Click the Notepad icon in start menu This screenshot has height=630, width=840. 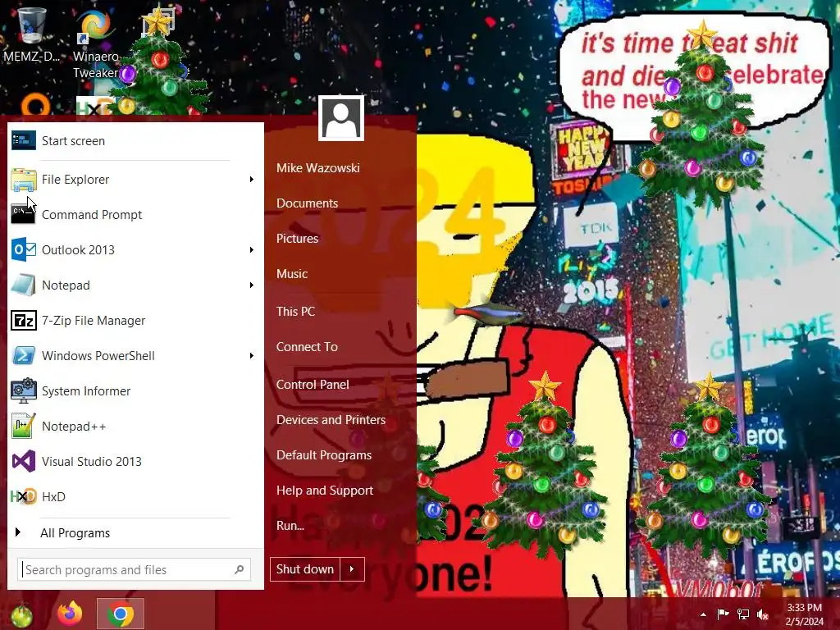point(24,285)
